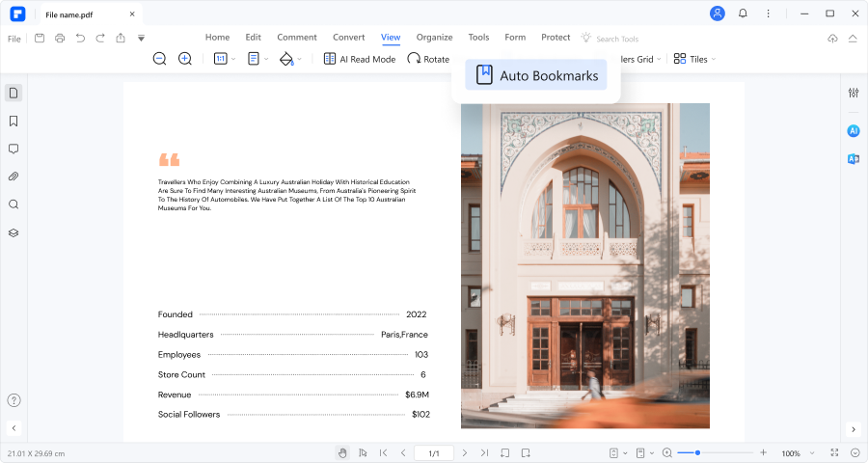Switch to the Comment tab
Screen dimensions: 868x463
[x=297, y=37]
